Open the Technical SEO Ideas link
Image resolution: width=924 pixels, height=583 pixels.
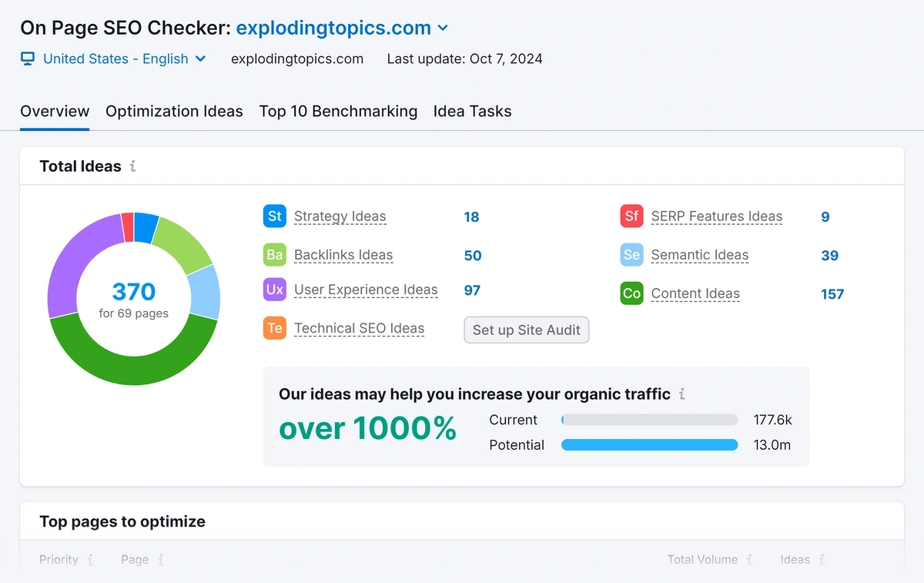coord(359,328)
